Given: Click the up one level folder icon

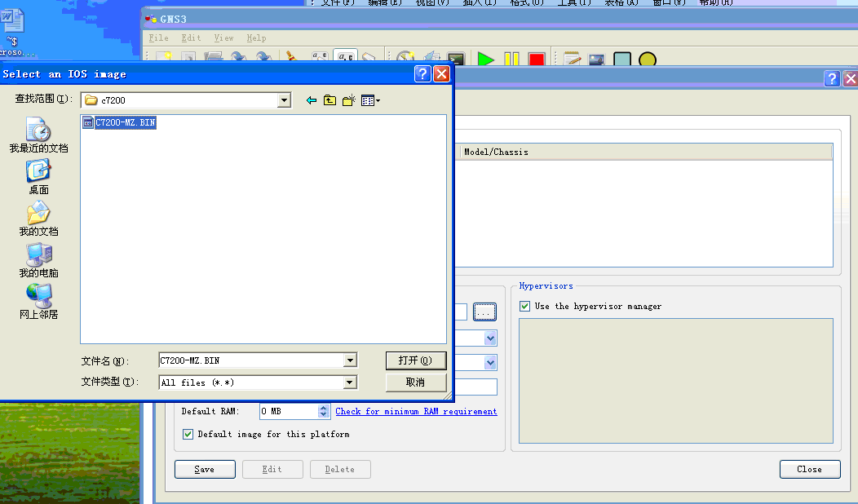Looking at the screenshot, I should pos(329,100).
